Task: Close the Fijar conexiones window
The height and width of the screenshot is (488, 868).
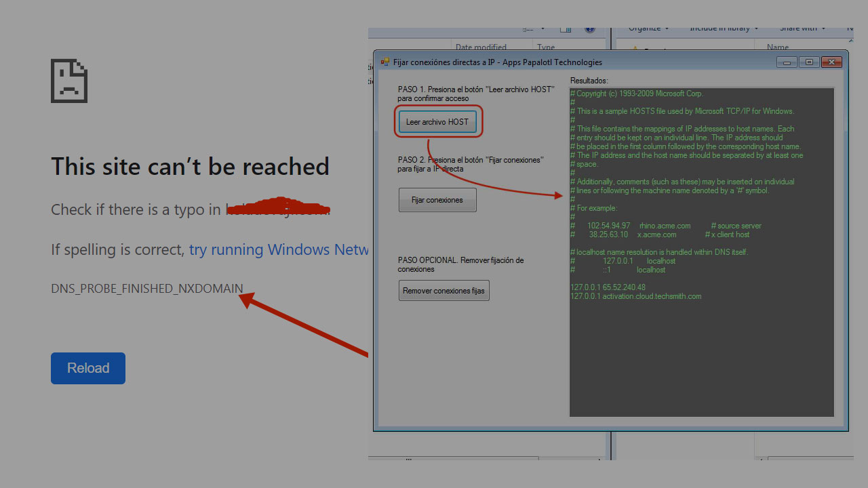Action: click(831, 62)
